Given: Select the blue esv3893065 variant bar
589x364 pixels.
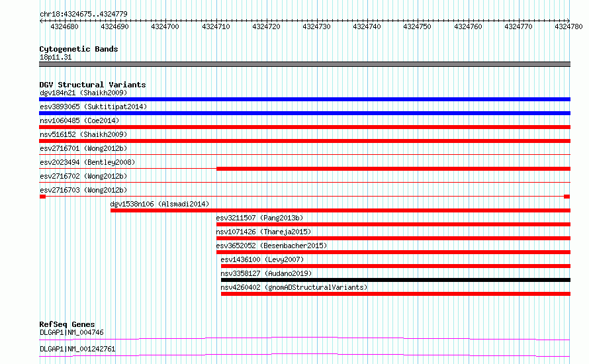Looking at the screenshot, I should [304, 113].
